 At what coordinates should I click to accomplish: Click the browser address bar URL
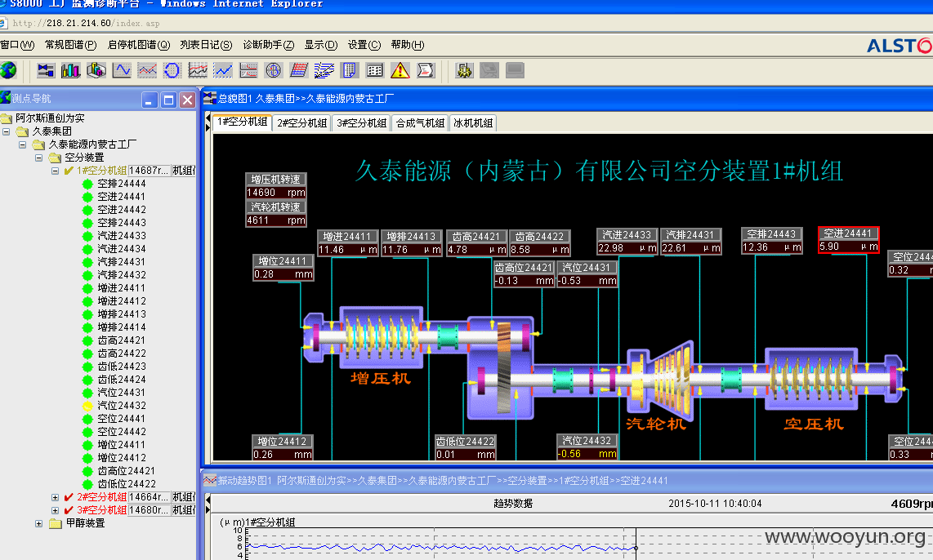[x=87, y=23]
